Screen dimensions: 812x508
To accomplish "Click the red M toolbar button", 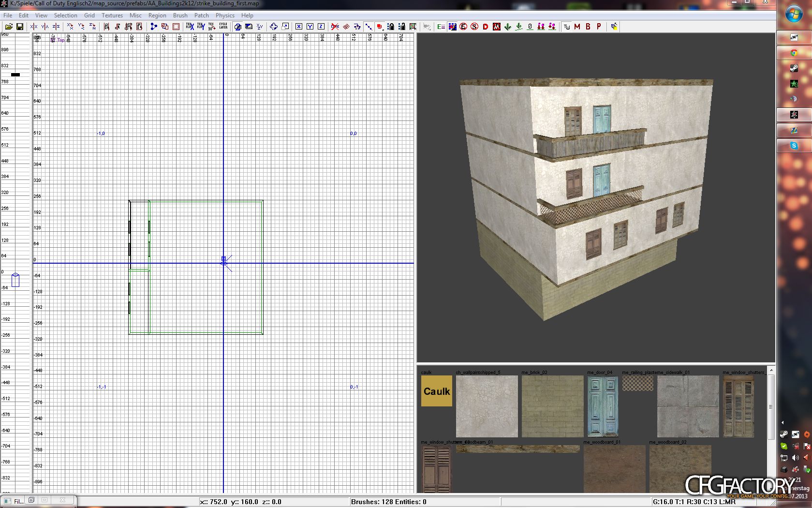I will tap(577, 27).
